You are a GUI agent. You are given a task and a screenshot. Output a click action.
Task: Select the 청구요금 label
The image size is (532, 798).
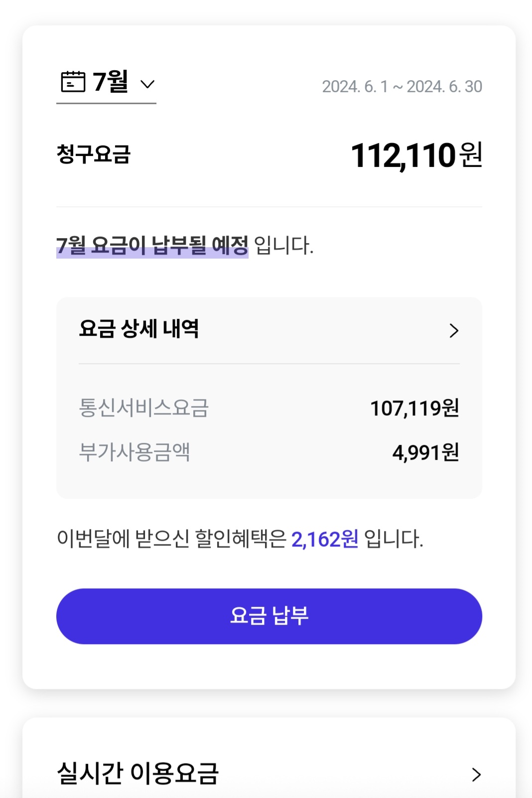click(x=94, y=154)
